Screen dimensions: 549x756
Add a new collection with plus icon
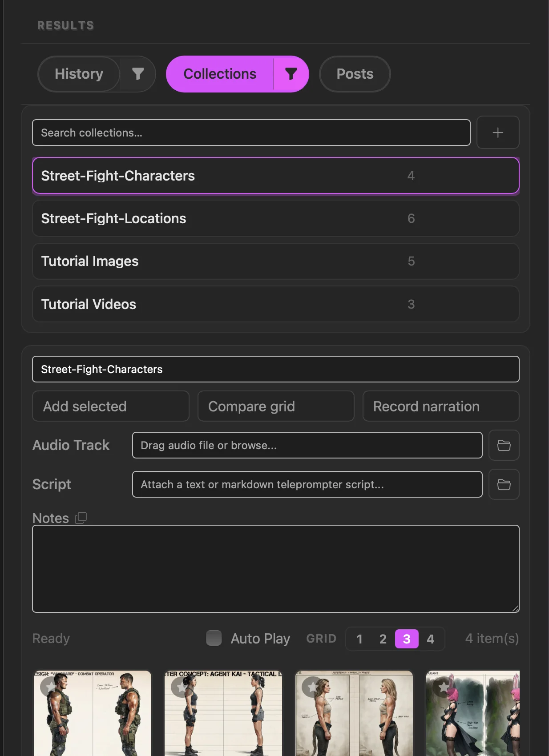pos(498,133)
